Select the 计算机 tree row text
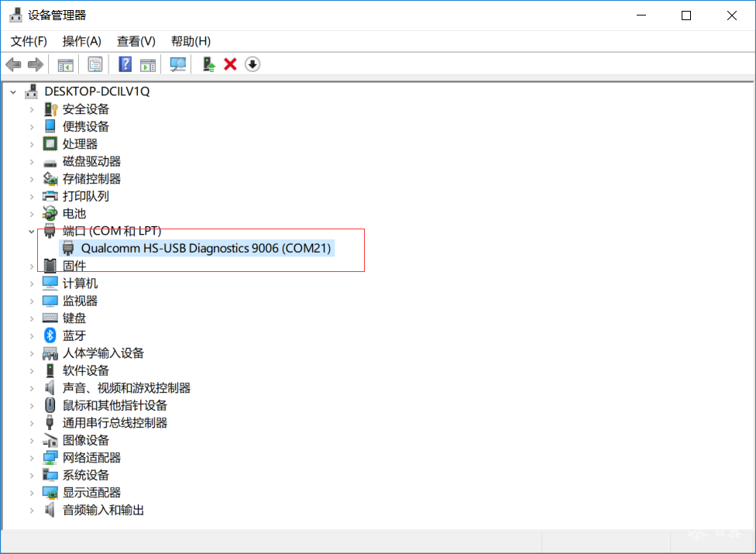 click(x=80, y=283)
